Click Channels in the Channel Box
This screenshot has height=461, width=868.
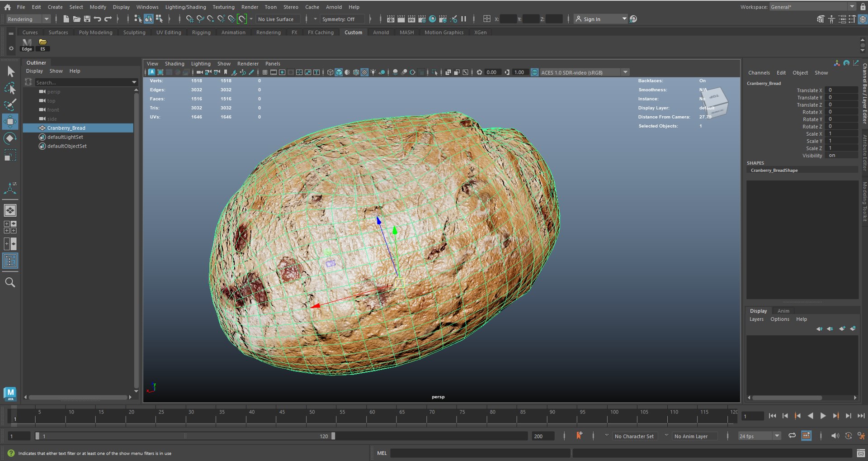click(x=759, y=73)
